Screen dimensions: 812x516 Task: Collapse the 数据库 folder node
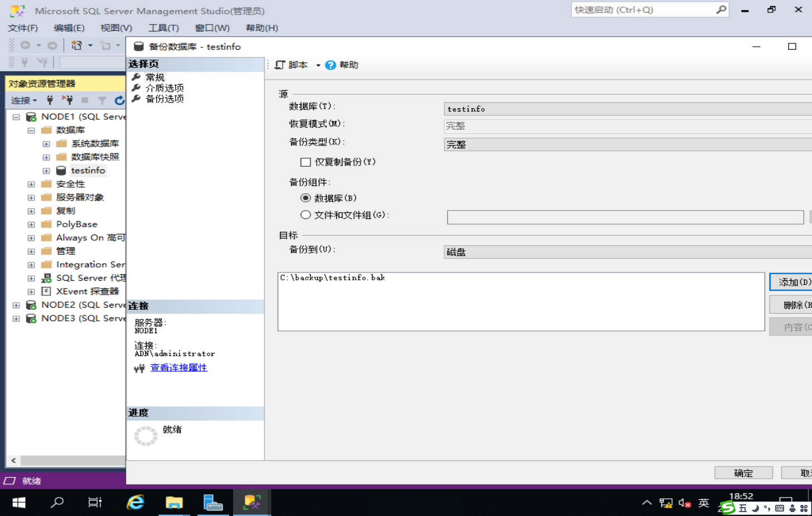pos(31,130)
